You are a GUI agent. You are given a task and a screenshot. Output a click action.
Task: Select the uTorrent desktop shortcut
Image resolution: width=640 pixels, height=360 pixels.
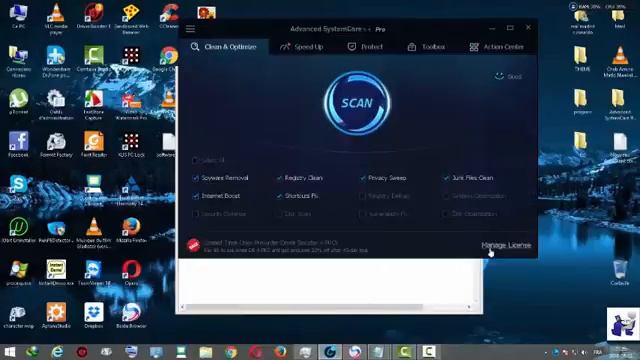click(x=18, y=102)
